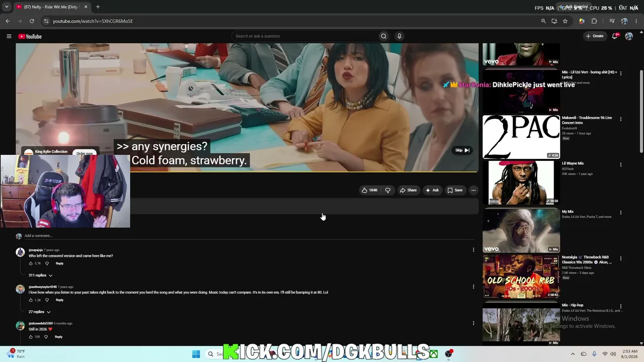Open options for 'Still in 2026' comment
This screenshot has height=362, width=644.
473,323
